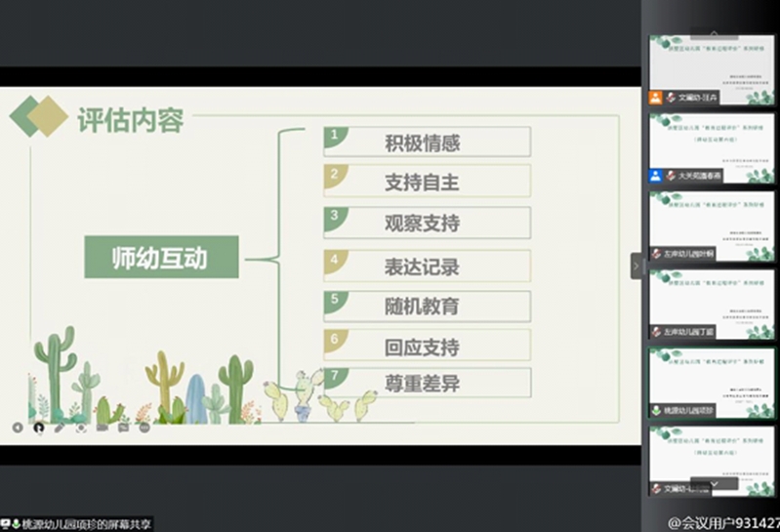Click the previous slide arrow in slideshow toolbar

point(17,427)
